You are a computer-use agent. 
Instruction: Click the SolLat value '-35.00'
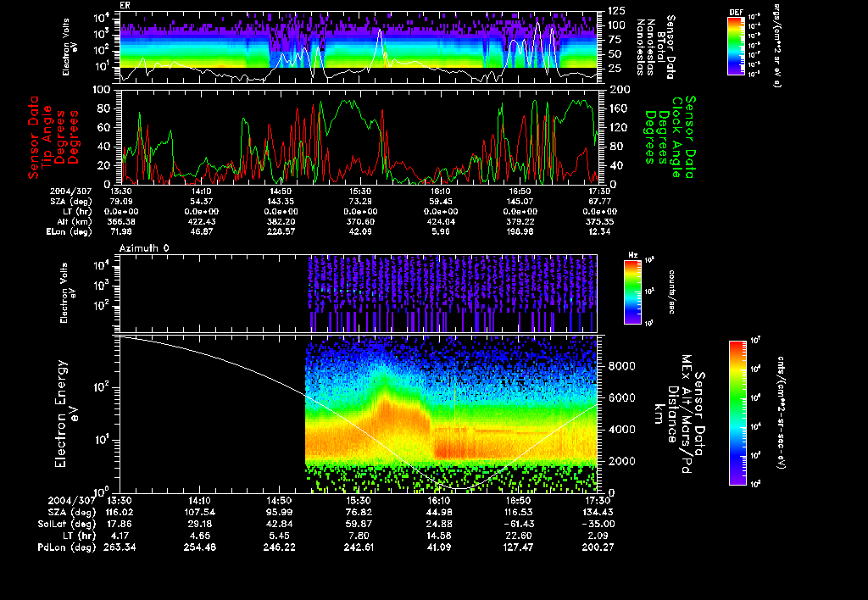598,525
